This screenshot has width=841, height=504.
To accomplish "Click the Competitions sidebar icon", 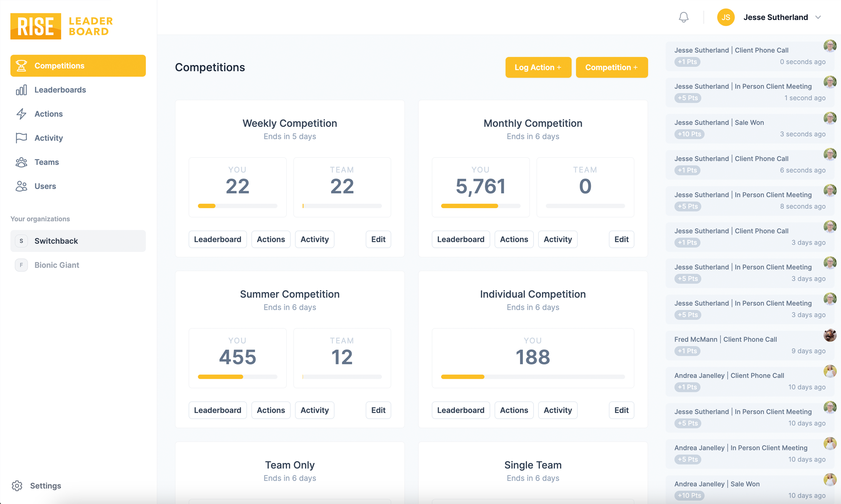I will tap(22, 65).
